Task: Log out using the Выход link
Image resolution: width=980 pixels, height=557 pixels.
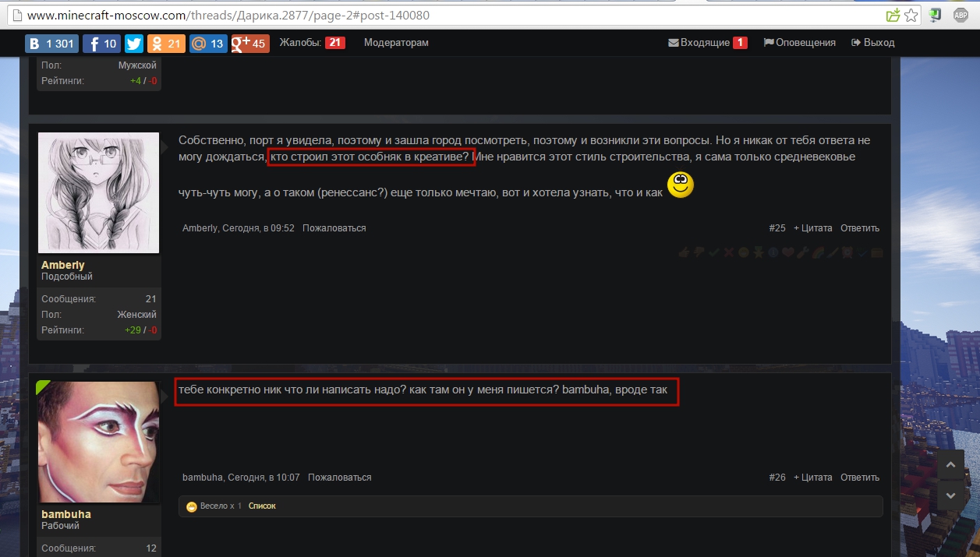Action: [x=873, y=43]
